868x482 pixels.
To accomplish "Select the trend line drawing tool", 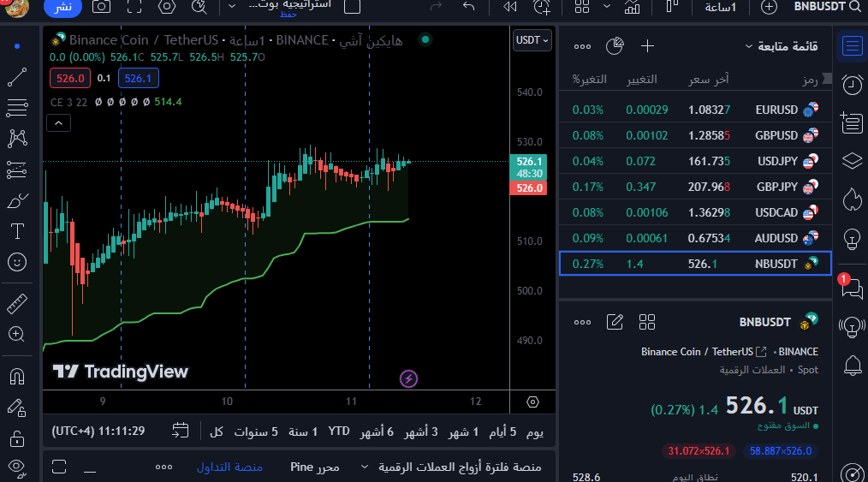I will 17,77.
